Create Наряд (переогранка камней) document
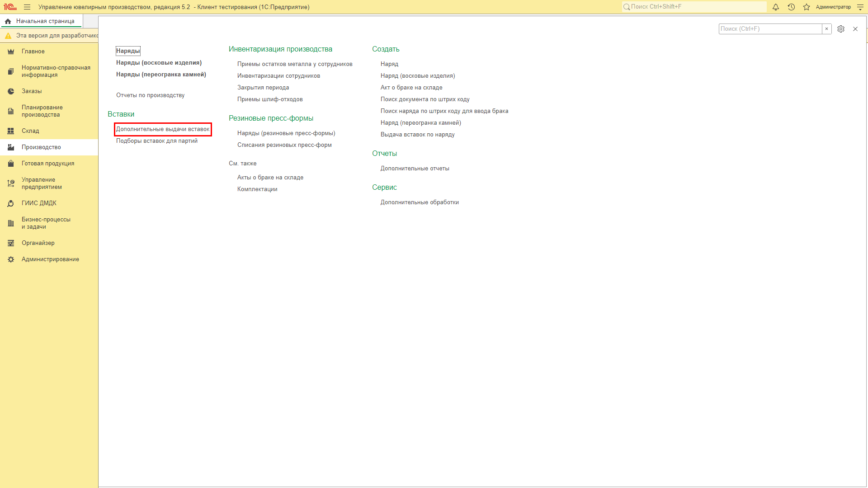The height and width of the screenshot is (488, 868). point(421,123)
